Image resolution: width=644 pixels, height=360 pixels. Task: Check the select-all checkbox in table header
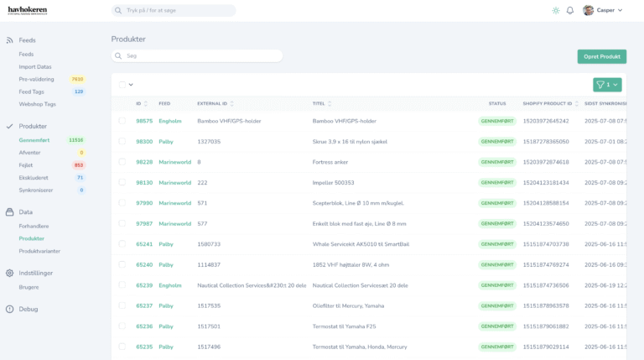pyautogui.click(x=122, y=85)
